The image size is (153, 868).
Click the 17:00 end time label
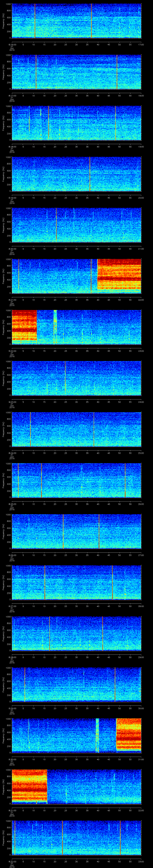141,44
